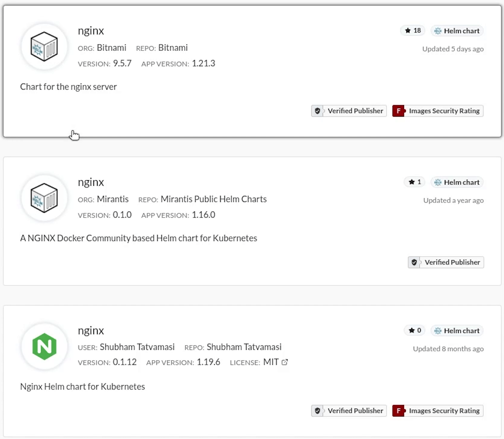
Task: Click the Helm chart badge on Bitnami card
Action: (x=457, y=31)
